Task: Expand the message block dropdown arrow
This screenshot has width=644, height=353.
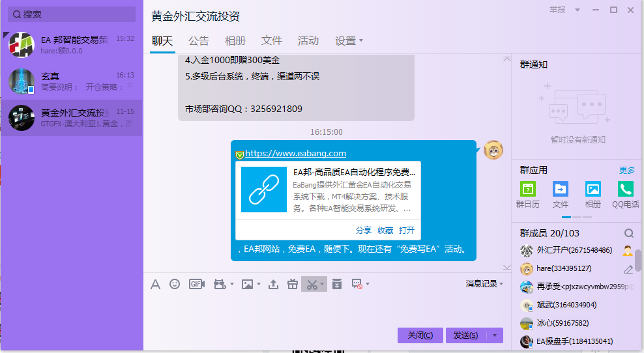Action: coord(367,284)
